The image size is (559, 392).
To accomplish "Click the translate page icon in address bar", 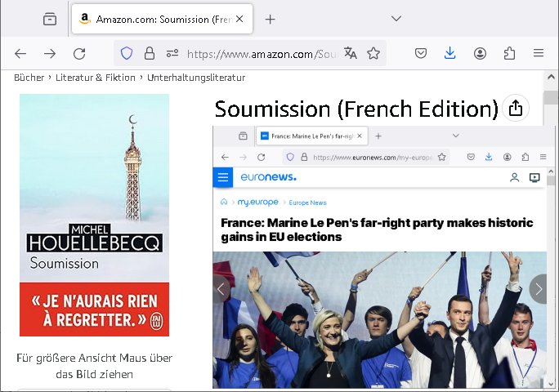I will [x=351, y=53].
